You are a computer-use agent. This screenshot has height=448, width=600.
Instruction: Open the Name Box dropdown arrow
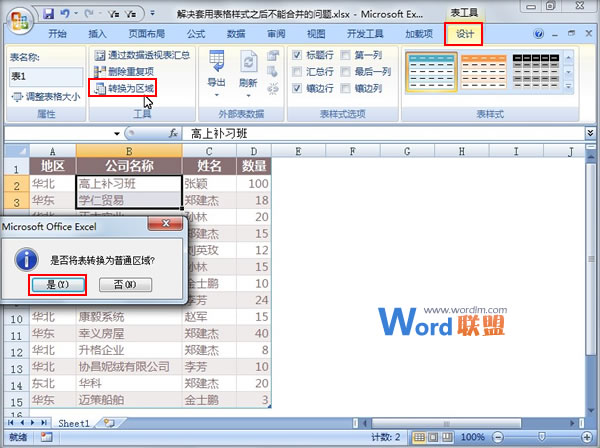point(117,134)
